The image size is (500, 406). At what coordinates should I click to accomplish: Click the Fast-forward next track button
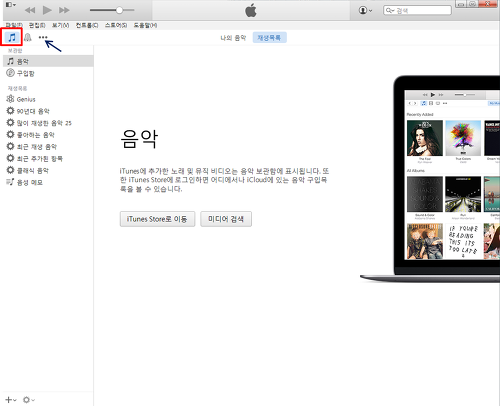point(64,10)
